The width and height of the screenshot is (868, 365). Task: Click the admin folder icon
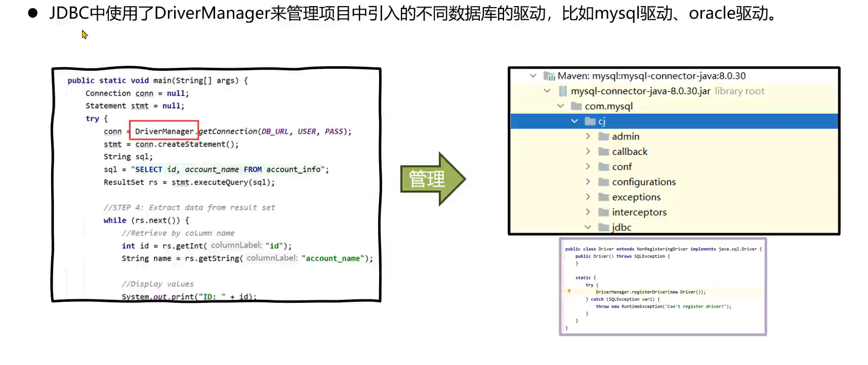(x=603, y=136)
